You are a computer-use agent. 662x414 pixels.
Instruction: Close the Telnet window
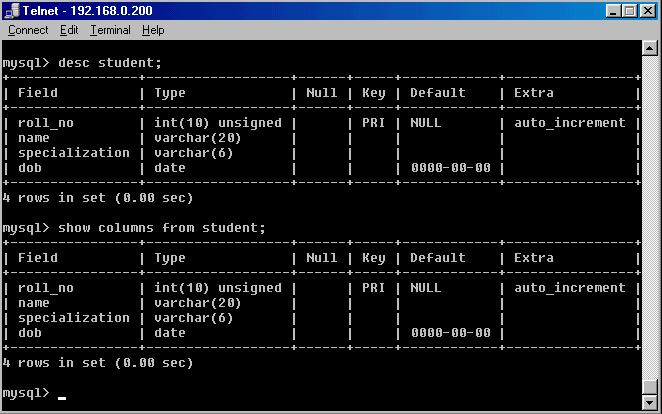648,11
